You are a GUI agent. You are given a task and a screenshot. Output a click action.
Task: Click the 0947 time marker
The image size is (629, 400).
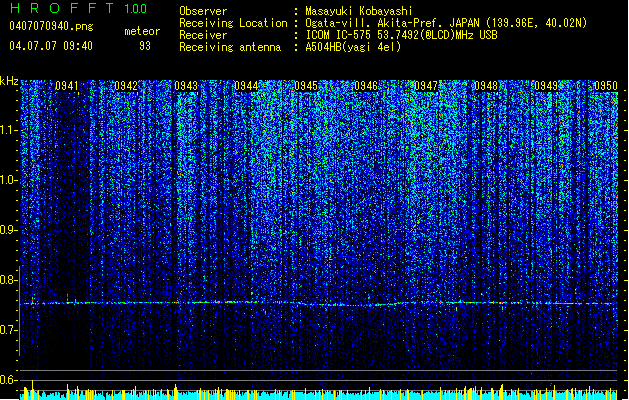coord(426,86)
